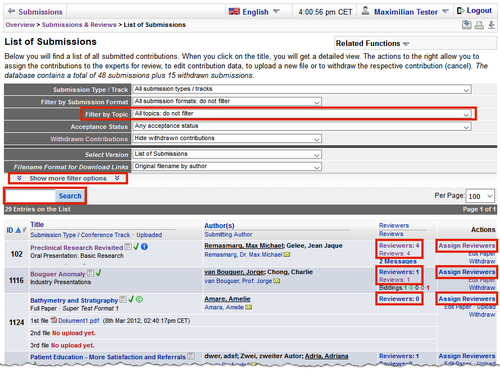Open Reviewers: 0 for submission 1124

point(399,299)
